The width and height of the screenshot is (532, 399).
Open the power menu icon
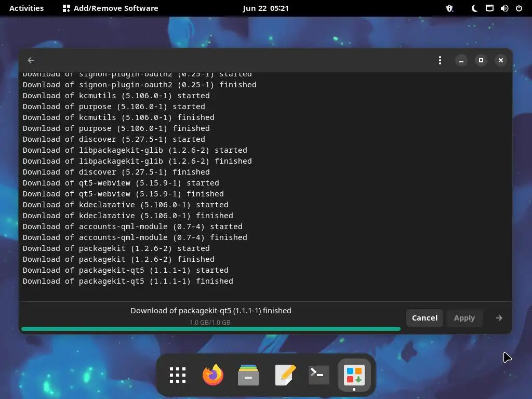(x=519, y=8)
